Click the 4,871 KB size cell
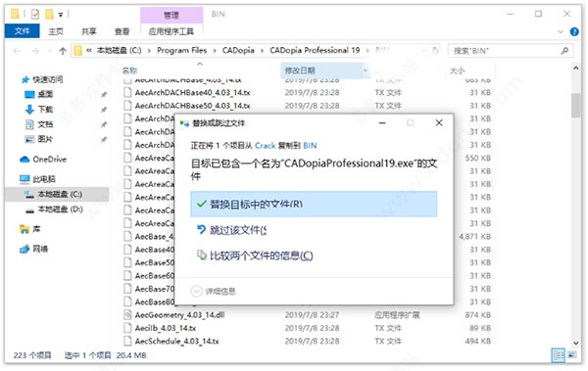Screen dimensions: 588x371 click(x=474, y=237)
